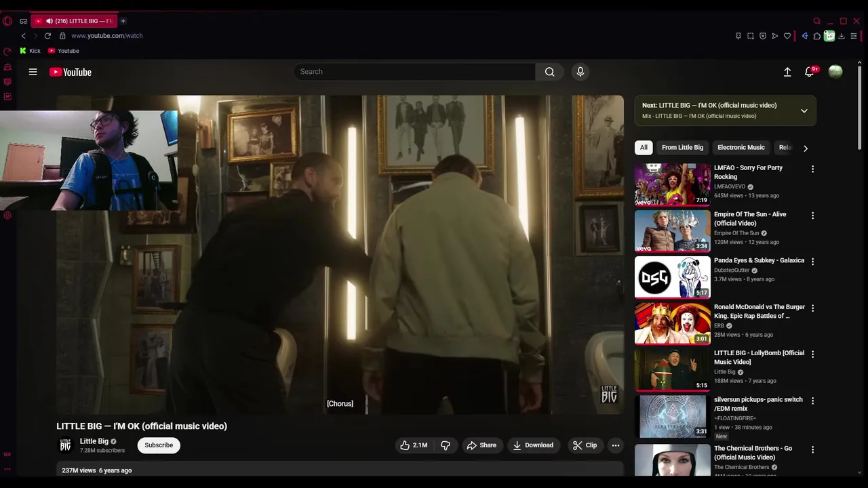The height and width of the screenshot is (488, 868).
Task: Start voice search with microphone icon
Action: 580,72
